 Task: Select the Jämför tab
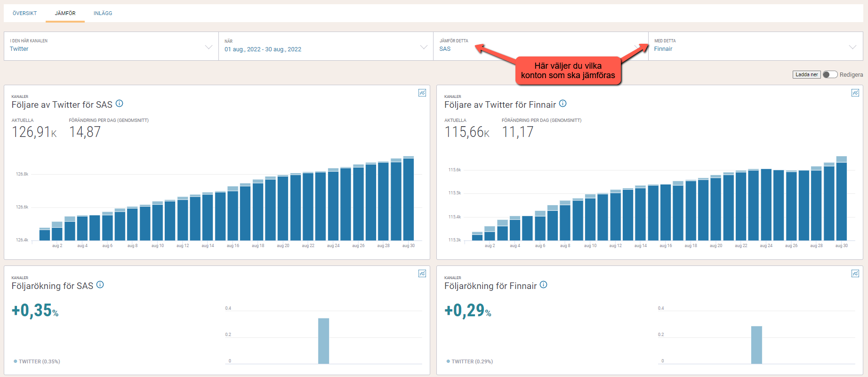[65, 13]
